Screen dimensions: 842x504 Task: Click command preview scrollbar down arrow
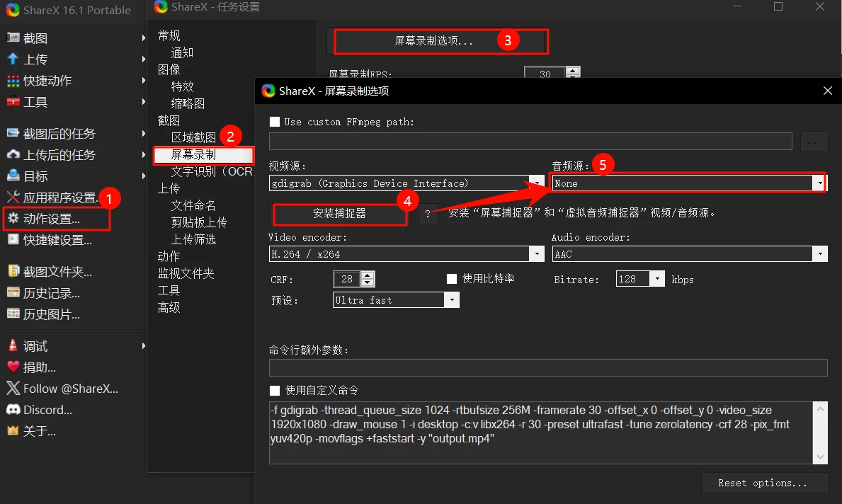820,457
